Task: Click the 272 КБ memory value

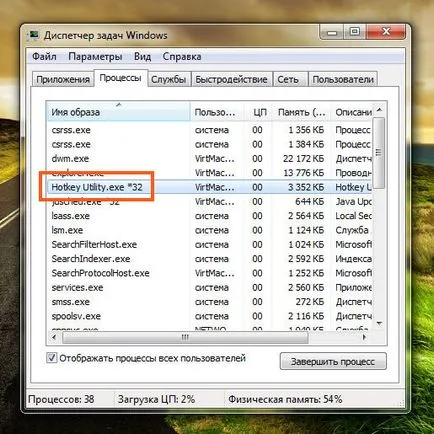Action: 310,302
